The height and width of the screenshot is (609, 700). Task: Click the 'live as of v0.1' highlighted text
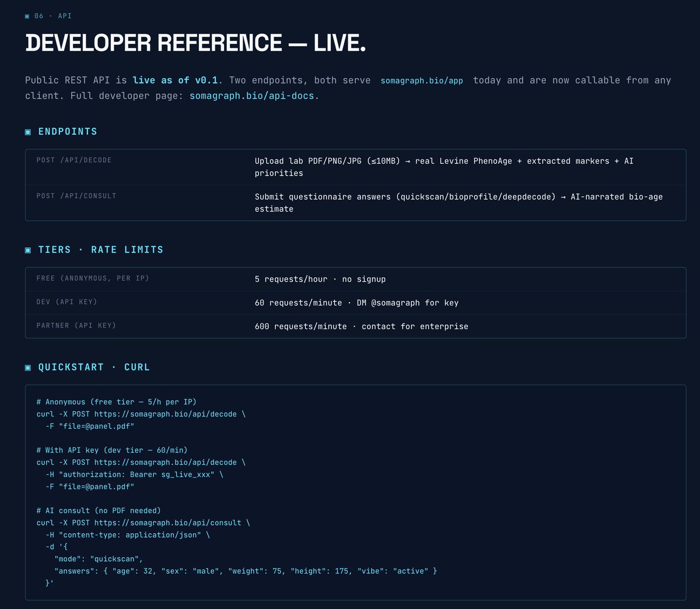click(175, 80)
